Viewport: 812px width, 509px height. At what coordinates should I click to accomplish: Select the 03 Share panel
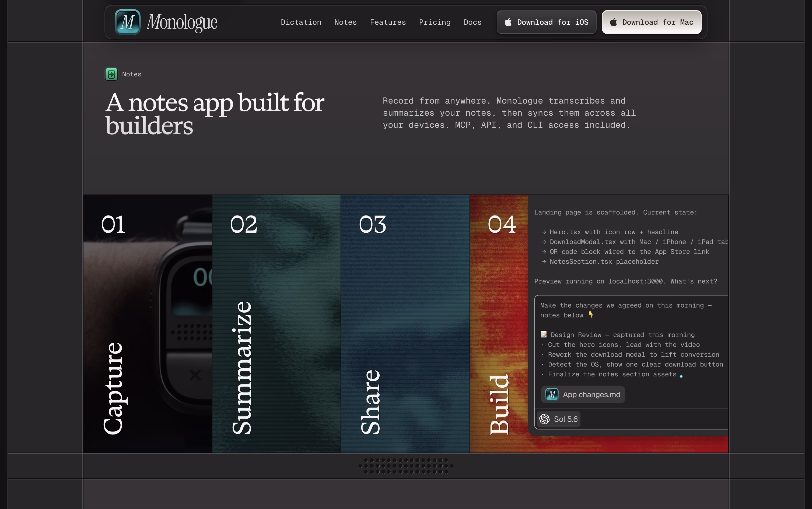pyautogui.click(x=405, y=324)
